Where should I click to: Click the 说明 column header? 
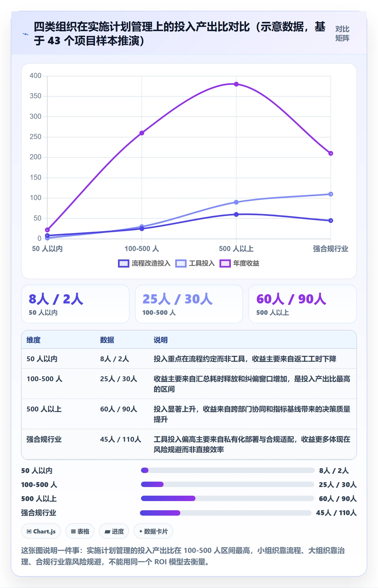click(x=161, y=340)
